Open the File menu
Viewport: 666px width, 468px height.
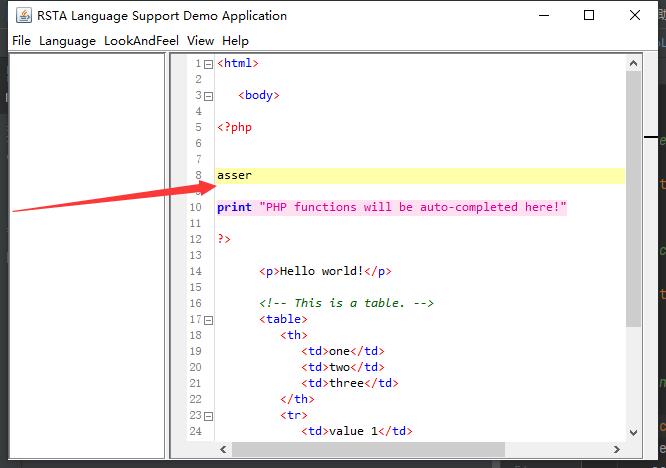21,41
